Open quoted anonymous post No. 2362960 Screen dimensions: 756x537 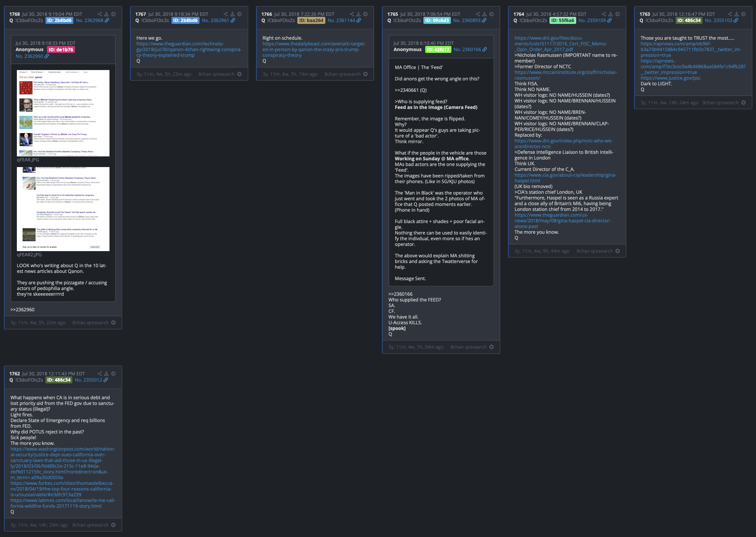32,56
